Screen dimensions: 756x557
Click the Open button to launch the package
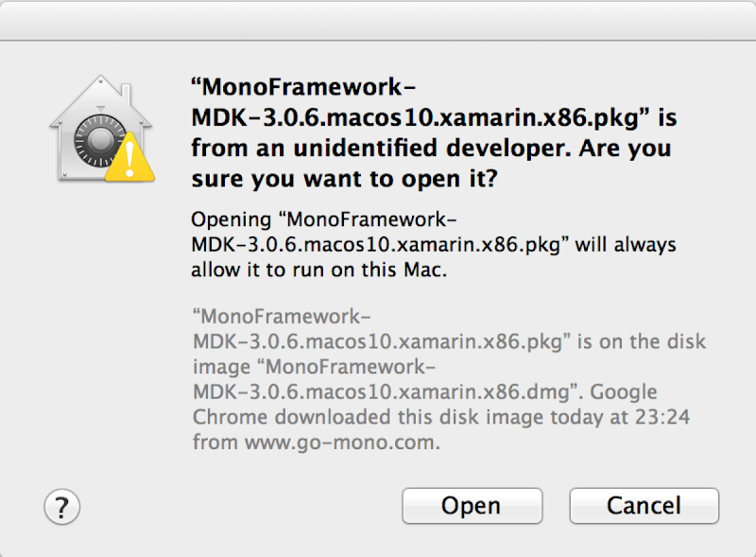tap(472, 506)
